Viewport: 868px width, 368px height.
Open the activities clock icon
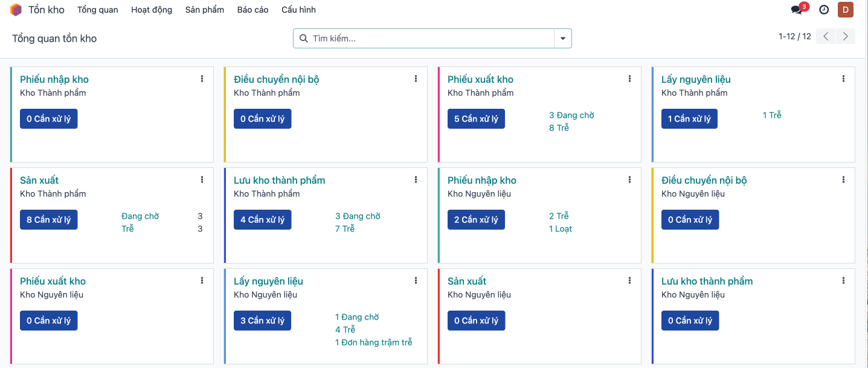coord(824,10)
